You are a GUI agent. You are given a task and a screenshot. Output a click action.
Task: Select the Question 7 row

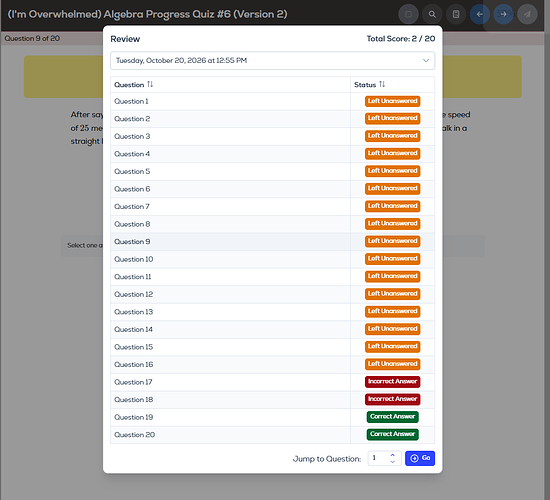tap(273, 207)
